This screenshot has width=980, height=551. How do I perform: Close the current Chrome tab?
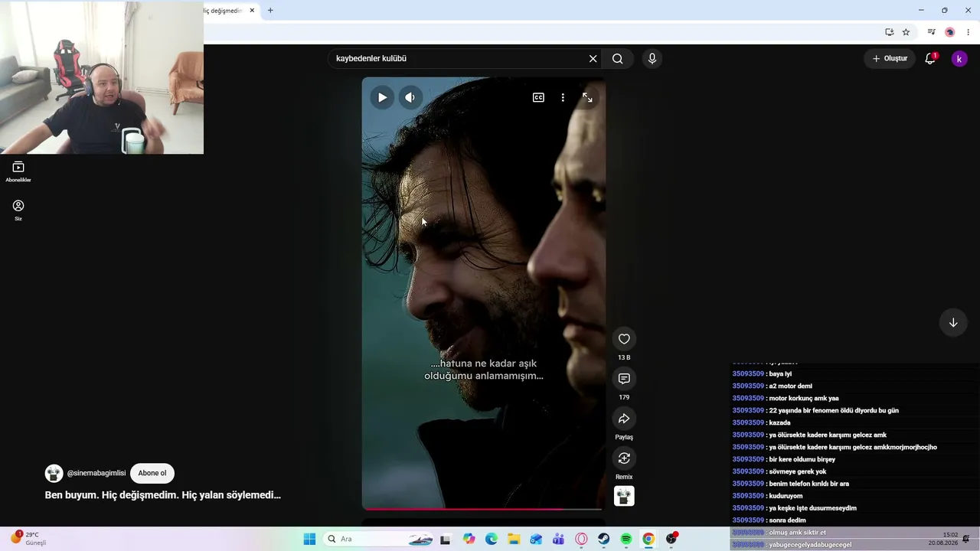(x=252, y=11)
